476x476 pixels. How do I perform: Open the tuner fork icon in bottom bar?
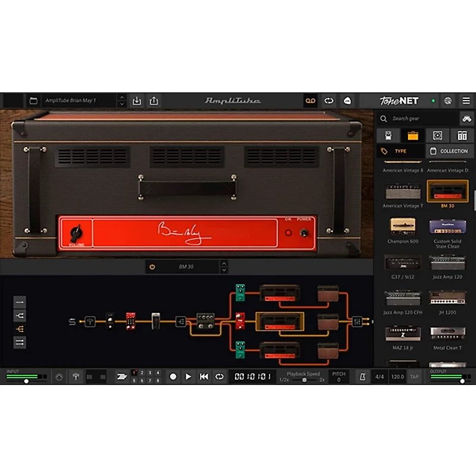coord(76,377)
